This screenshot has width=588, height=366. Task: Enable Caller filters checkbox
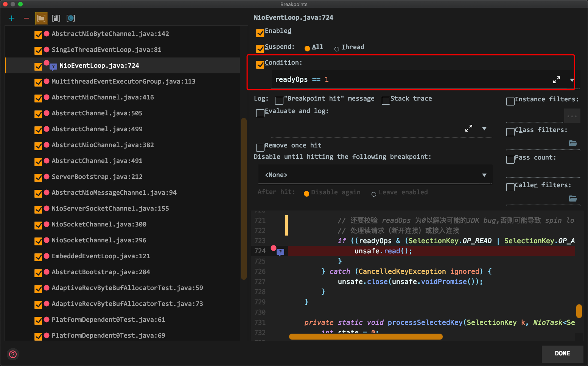[510, 187]
